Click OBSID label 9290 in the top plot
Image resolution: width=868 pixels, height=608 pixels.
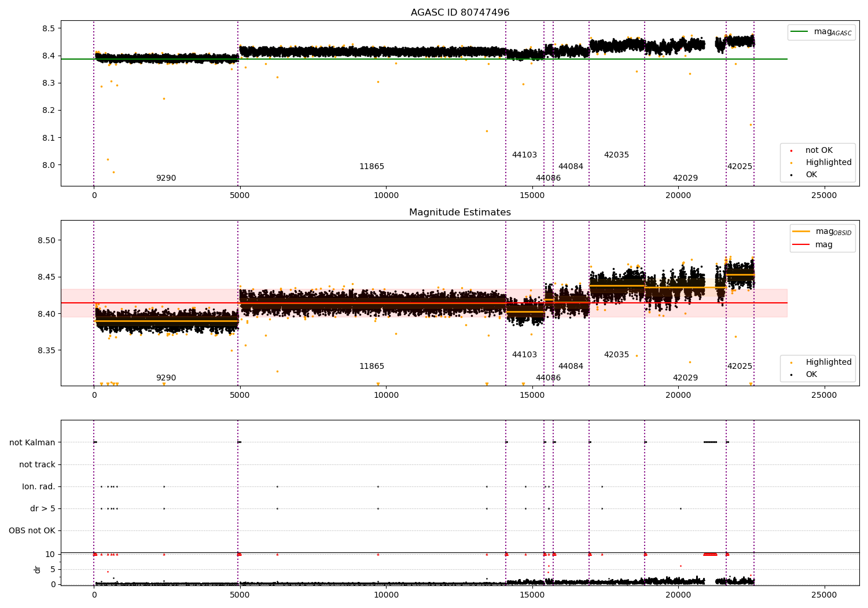(x=166, y=178)
